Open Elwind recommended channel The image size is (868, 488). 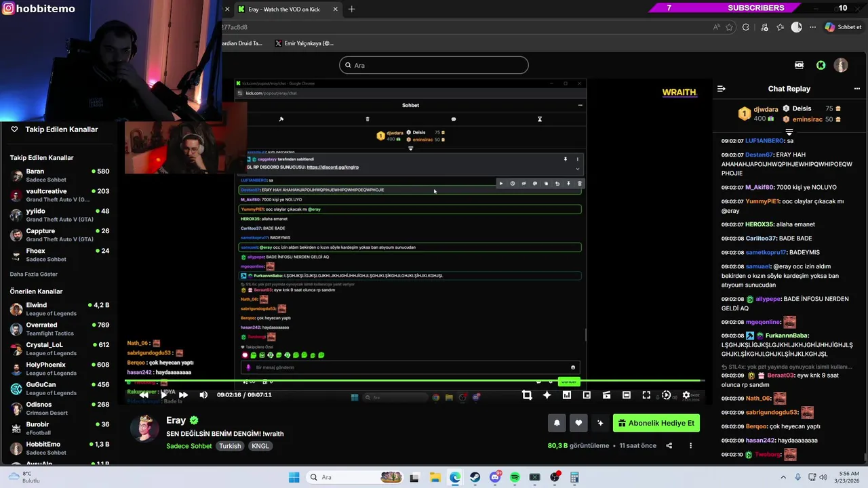point(60,309)
